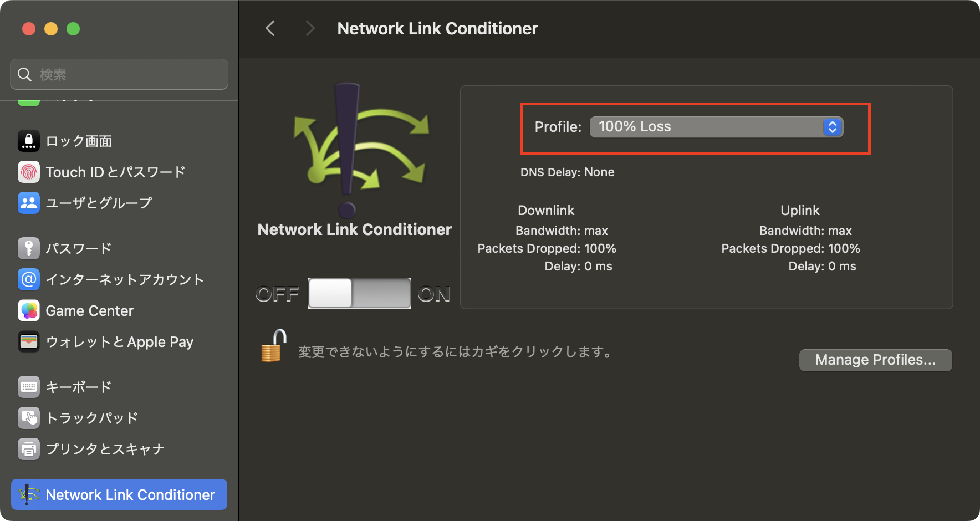Image resolution: width=980 pixels, height=521 pixels.
Task: Click the キーボード sidebar icon
Action: click(28, 387)
